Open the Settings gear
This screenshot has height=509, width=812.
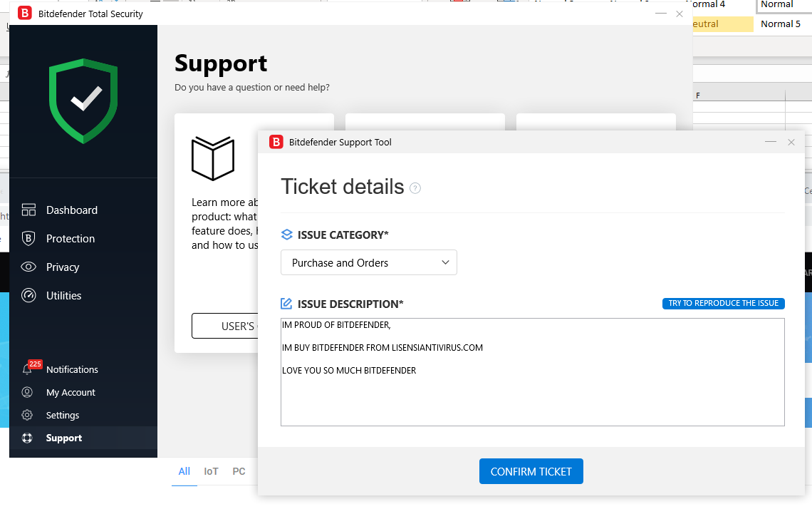29,415
